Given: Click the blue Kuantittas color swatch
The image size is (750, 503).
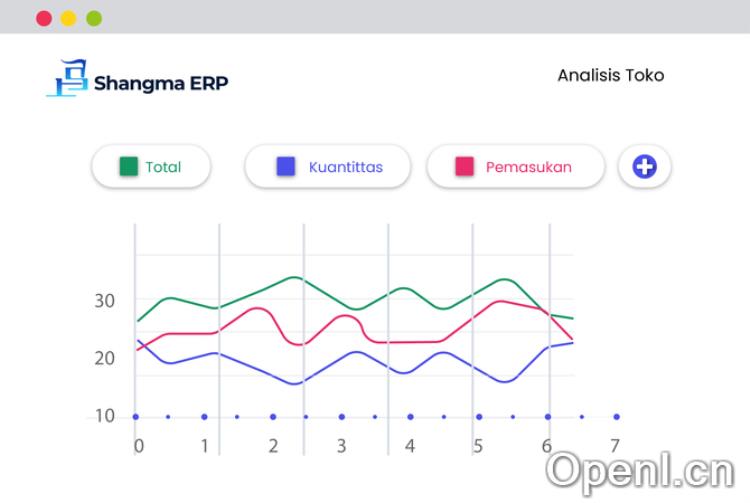Looking at the screenshot, I should click(286, 167).
